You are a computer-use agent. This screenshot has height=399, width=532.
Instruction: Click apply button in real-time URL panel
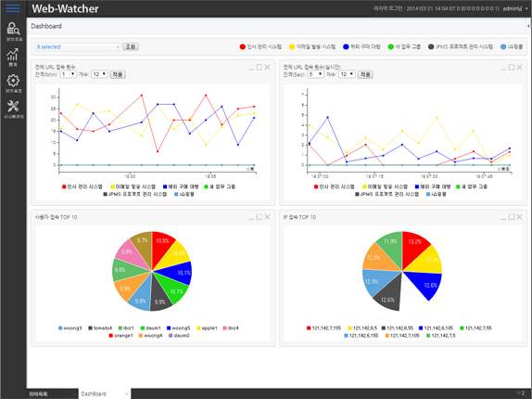[x=365, y=74]
